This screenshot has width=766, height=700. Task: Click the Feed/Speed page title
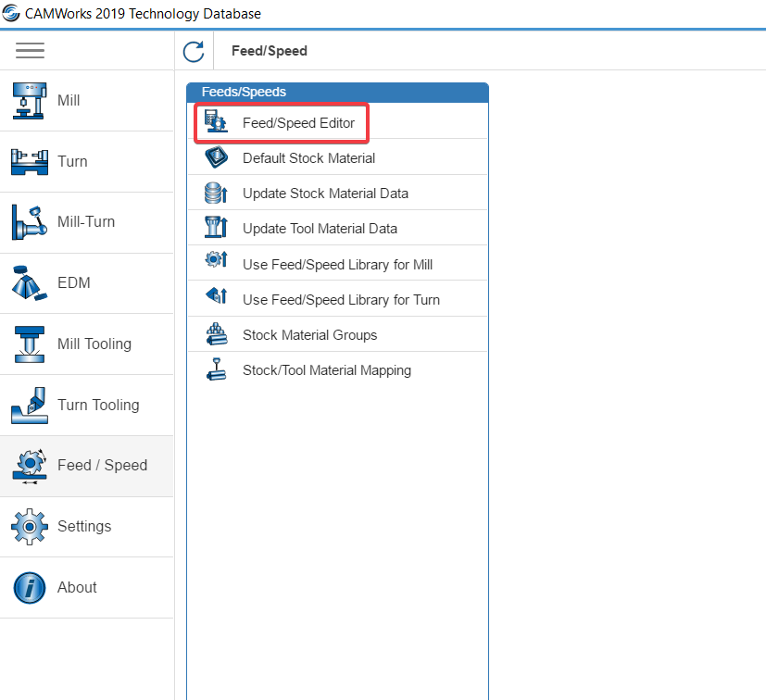270,51
